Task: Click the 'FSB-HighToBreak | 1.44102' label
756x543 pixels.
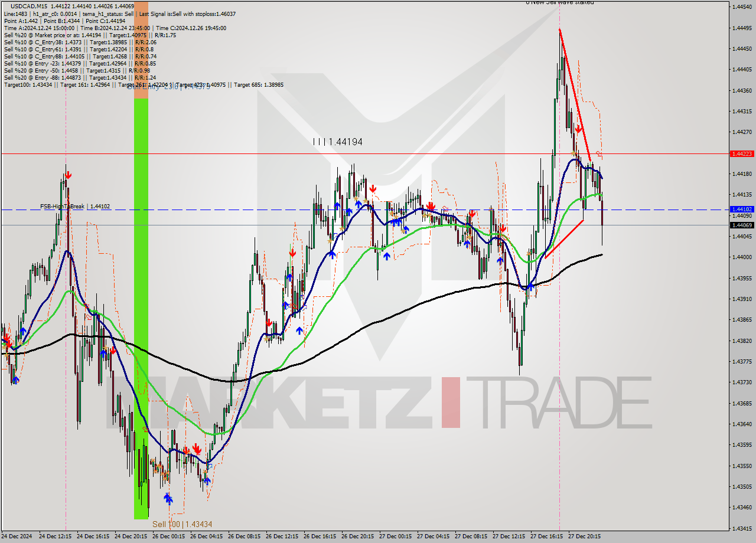Action: [x=75, y=207]
